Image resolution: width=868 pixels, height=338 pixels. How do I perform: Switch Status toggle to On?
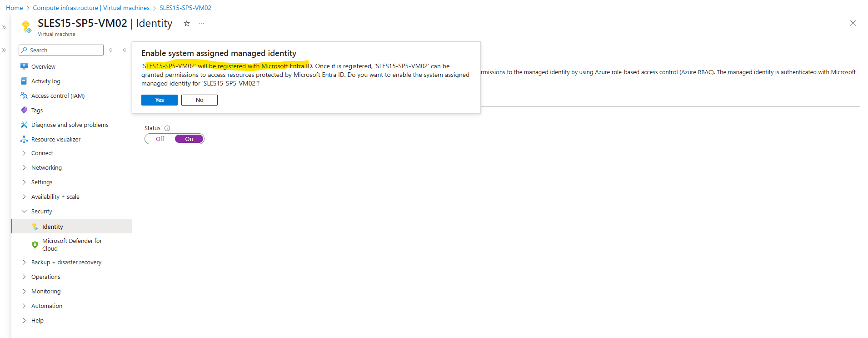pyautogui.click(x=189, y=139)
